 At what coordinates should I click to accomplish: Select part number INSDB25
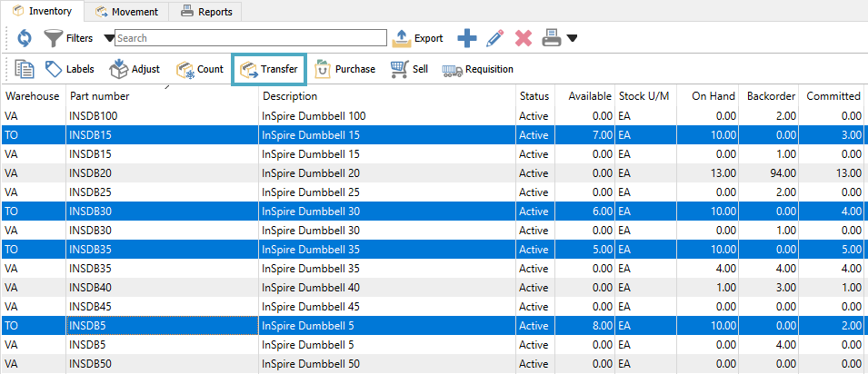91,192
